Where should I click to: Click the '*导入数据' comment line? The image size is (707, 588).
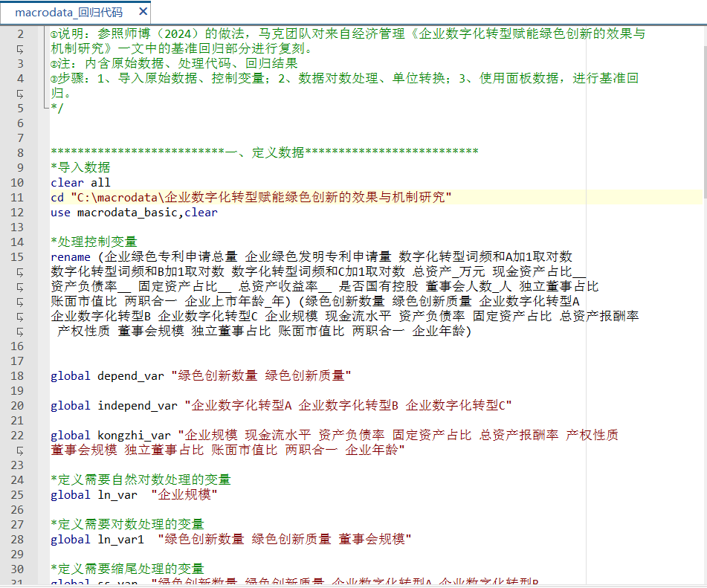80,167
